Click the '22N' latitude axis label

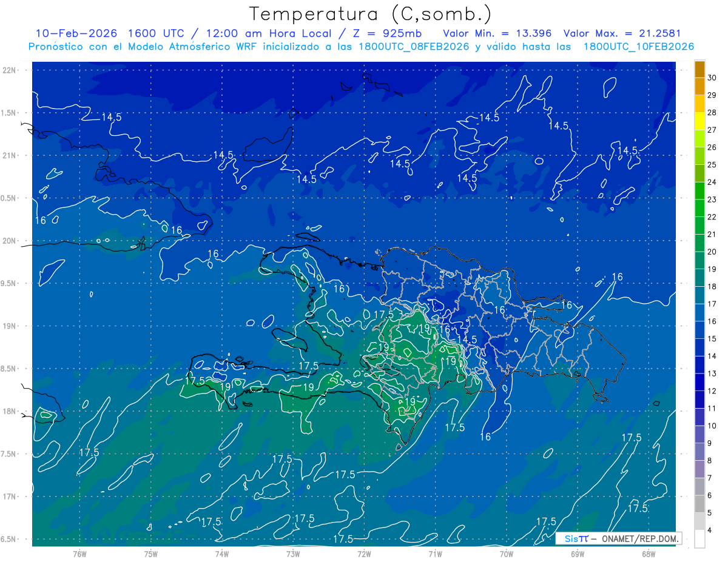[x=8, y=70]
